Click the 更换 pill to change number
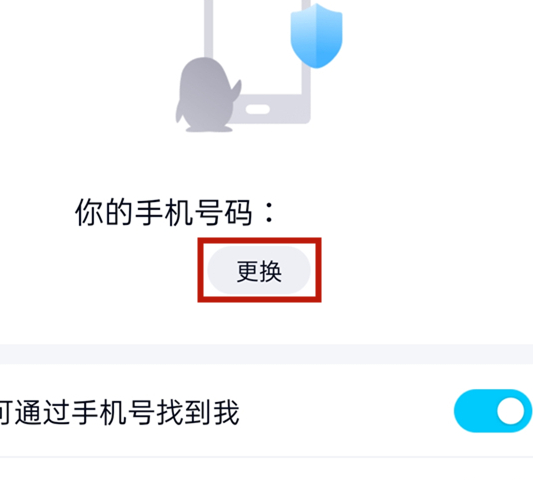The width and height of the screenshot is (533, 480). coord(259,270)
